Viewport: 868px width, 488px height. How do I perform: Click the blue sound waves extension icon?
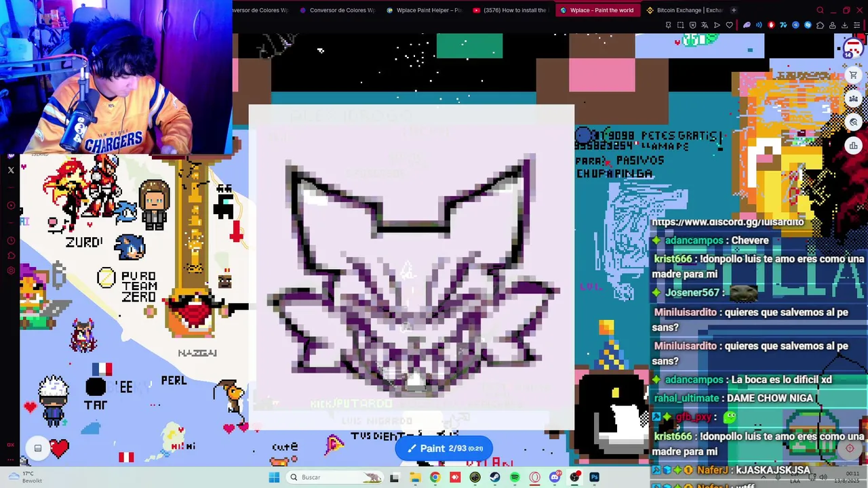759,25
